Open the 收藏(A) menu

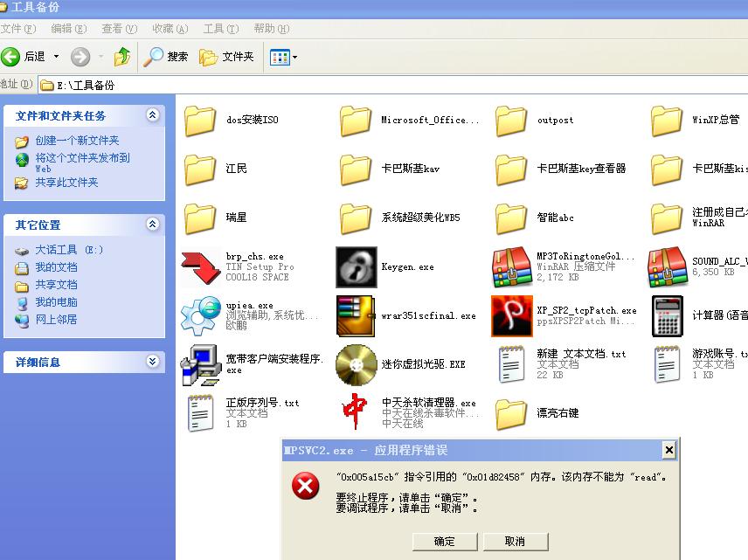[x=170, y=29]
